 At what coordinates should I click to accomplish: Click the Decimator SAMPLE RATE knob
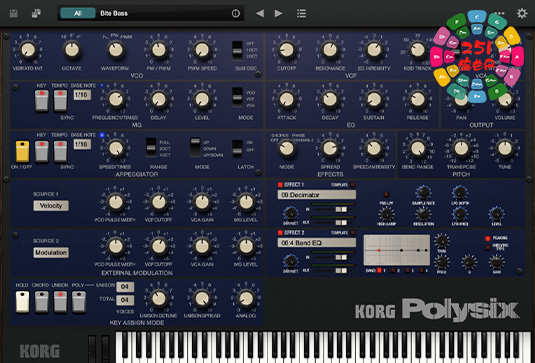[x=423, y=192]
